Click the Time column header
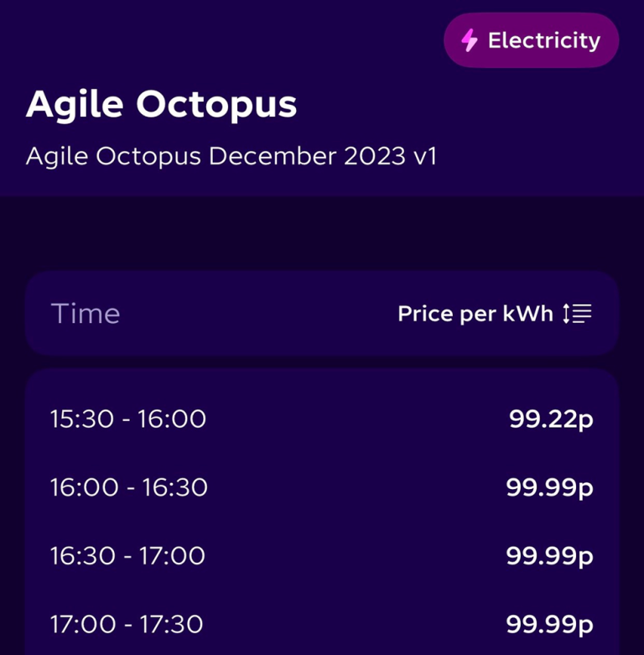 coord(86,314)
